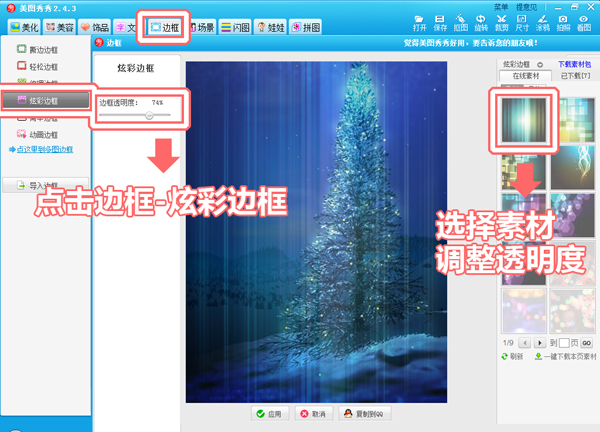
Task: Focus the page number input field
Action: 564,343
